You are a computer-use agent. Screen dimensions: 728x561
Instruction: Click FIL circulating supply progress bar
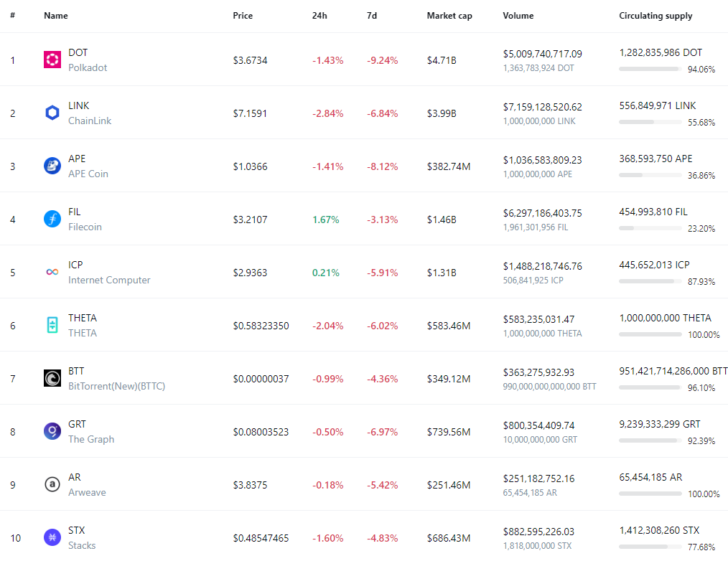coord(650,228)
